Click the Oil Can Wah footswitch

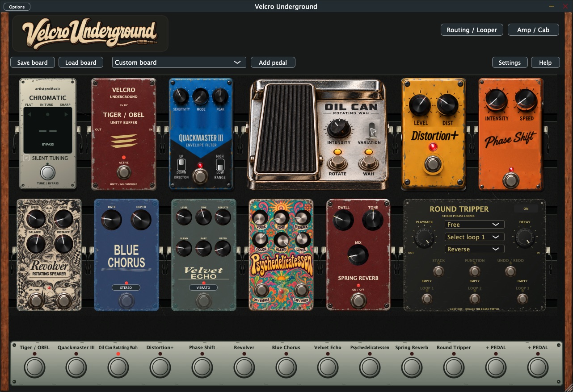click(x=369, y=163)
